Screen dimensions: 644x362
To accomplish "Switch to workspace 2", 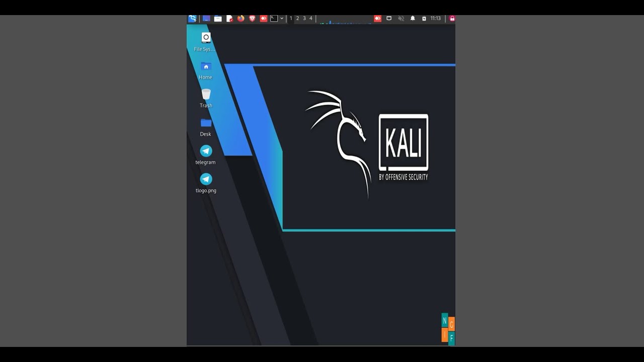I will coord(297,19).
